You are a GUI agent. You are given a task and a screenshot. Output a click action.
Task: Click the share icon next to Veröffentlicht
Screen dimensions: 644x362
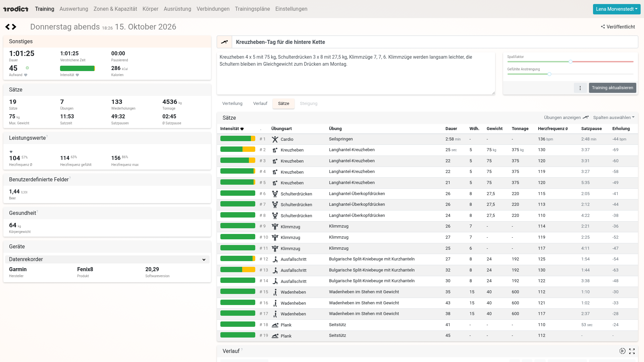pos(603,27)
